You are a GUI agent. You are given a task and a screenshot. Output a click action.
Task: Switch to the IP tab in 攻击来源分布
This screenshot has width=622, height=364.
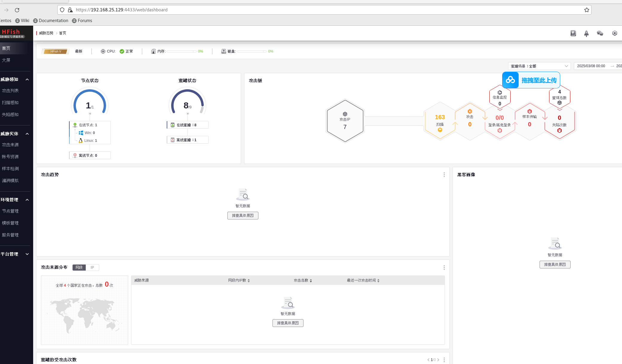pyautogui.click(x=92, y=267)
